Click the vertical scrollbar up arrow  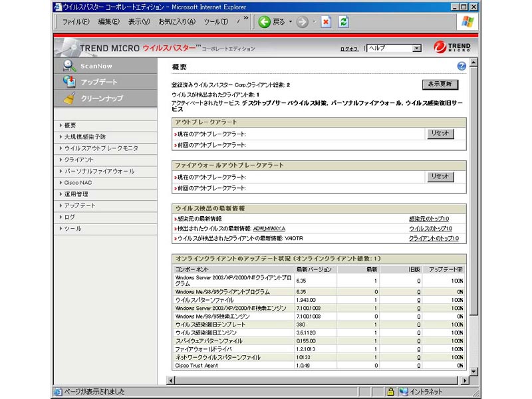pos(473,63)
